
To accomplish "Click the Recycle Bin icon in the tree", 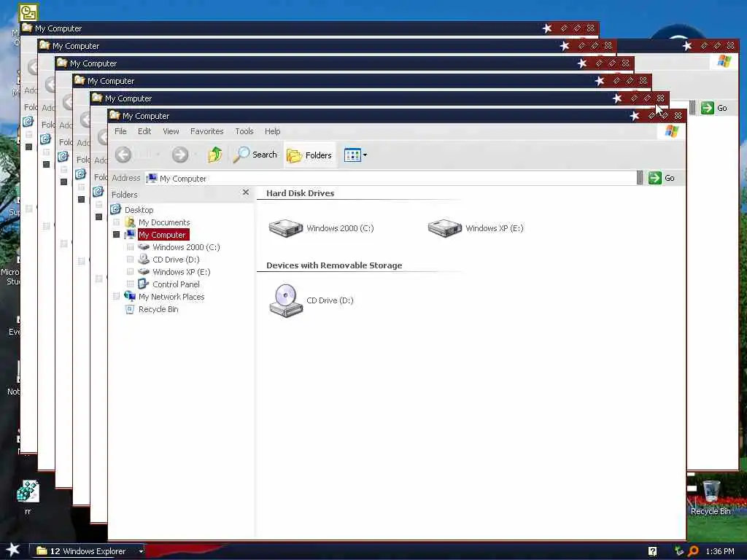I will pos(130,309).
